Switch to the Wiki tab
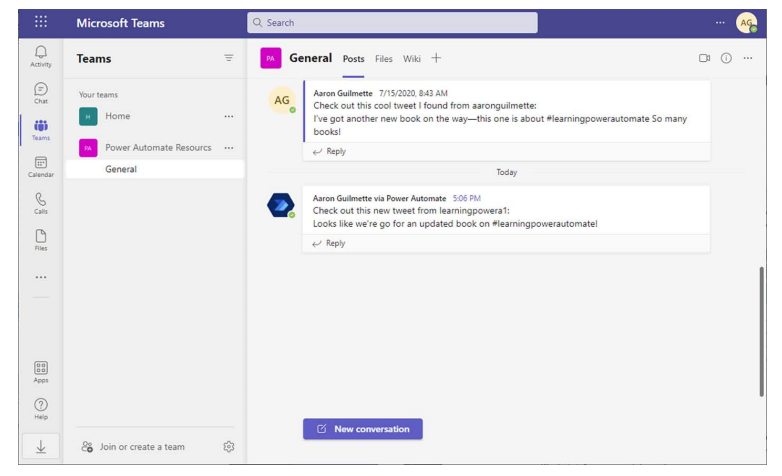782x476 pixels. 411,59
